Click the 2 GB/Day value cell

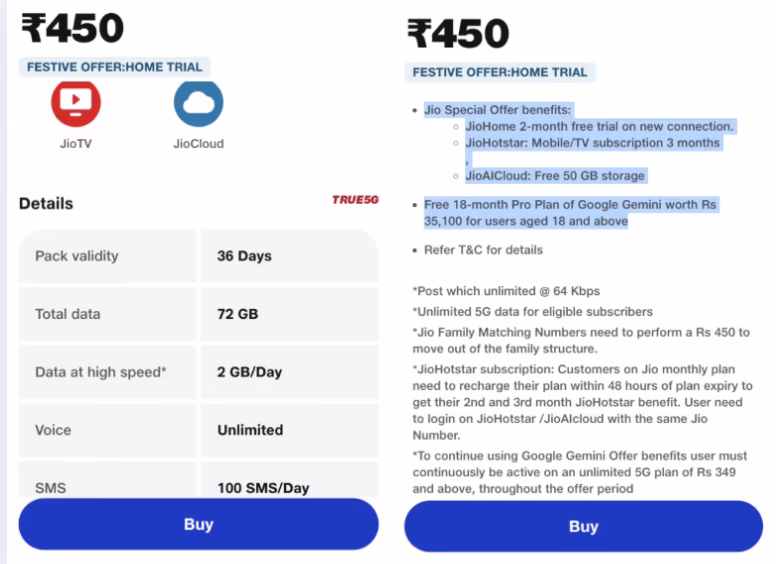(x=249, y=372)
